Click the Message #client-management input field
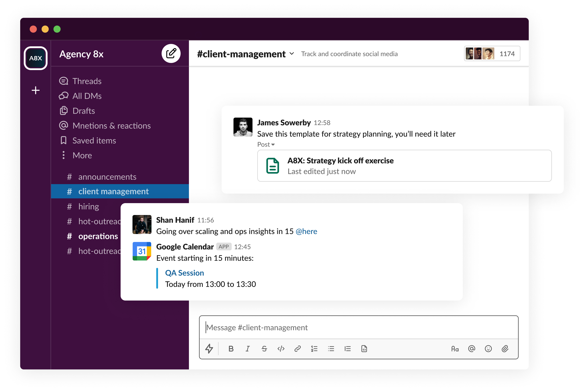The width and height of the screenshot is (584, 392). (x=358, y=327)
